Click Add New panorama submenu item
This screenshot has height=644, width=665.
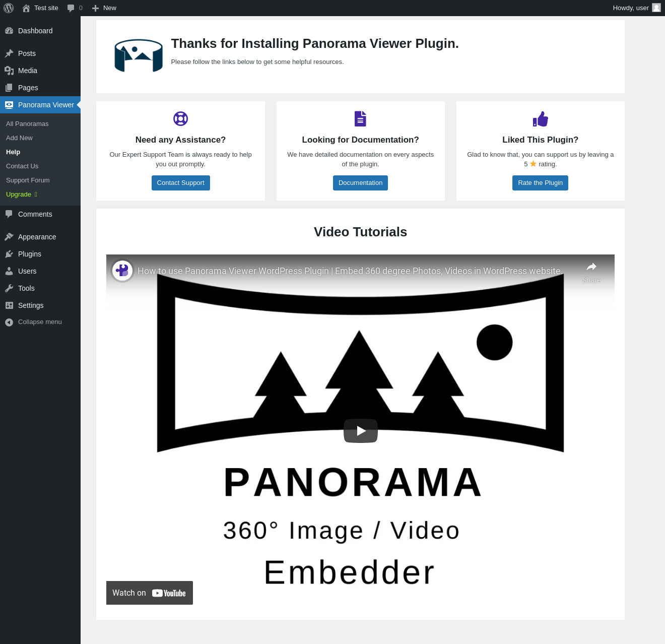point(19,138)
